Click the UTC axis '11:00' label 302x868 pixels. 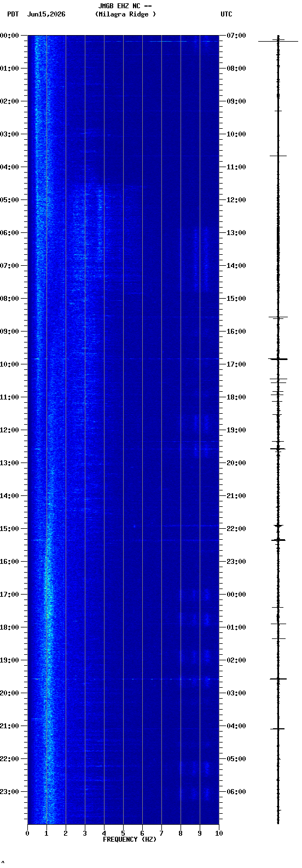[x=236, y=167]
